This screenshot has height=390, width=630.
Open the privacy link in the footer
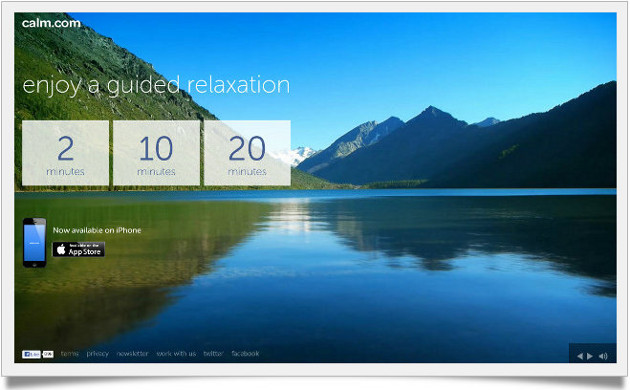click(98, 353)
